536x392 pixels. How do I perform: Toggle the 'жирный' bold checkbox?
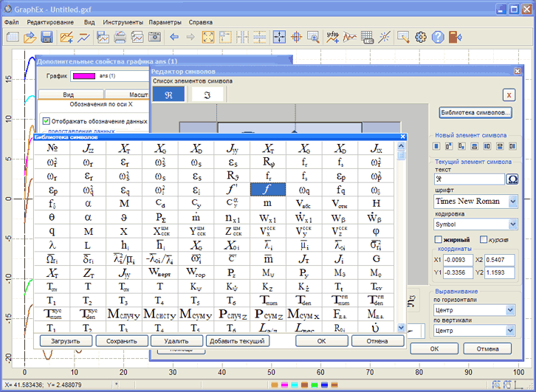439,240
